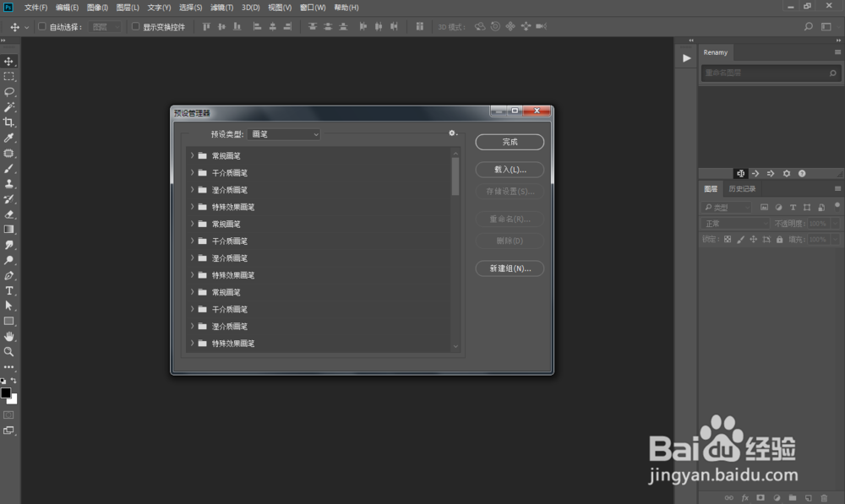
Task: Create a new group with folder icon in Layers
Action: pyautogui.click(x=793, y=498)
